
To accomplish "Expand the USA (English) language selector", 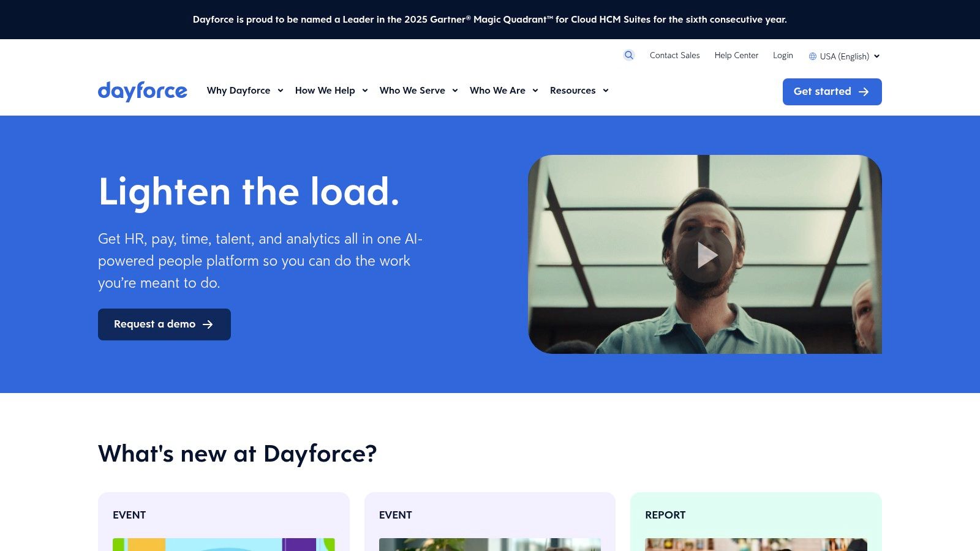I will coord(844,56).
